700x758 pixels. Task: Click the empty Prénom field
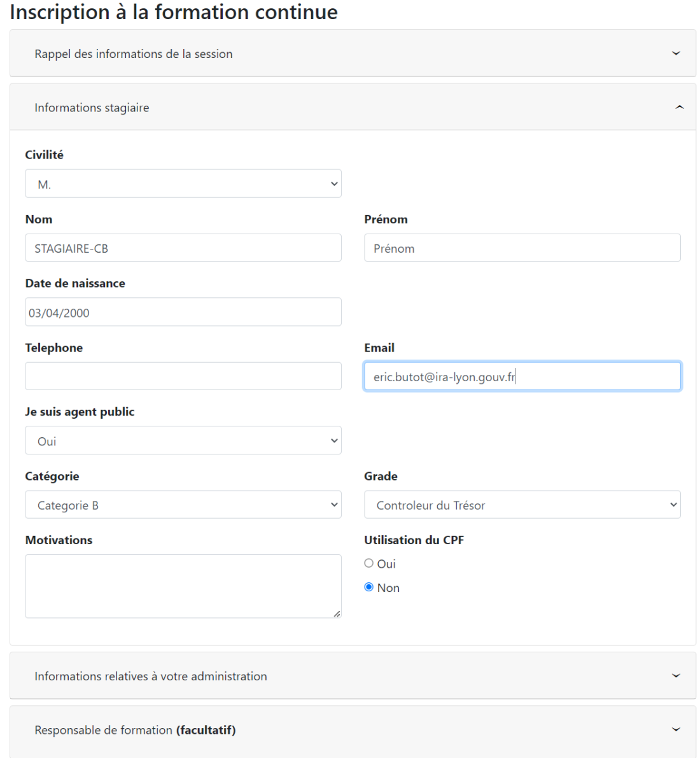(522, 248)
